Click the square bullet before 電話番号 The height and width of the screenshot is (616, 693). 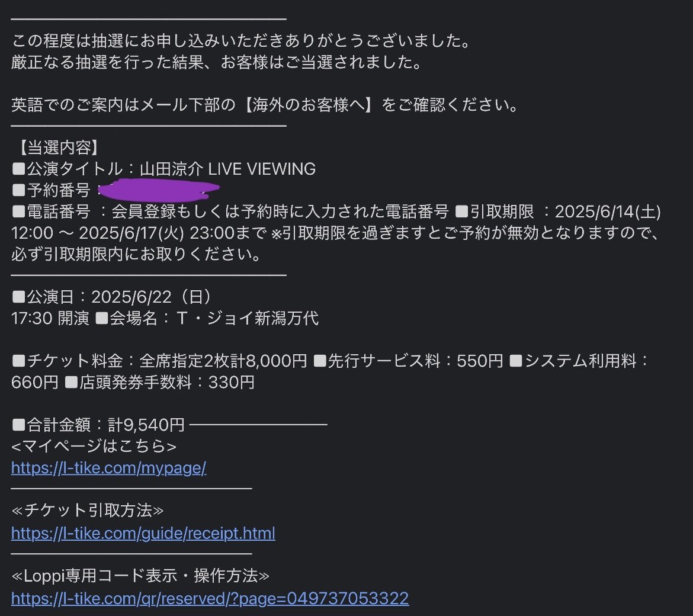pyautogui.click(x=18, y=211)
